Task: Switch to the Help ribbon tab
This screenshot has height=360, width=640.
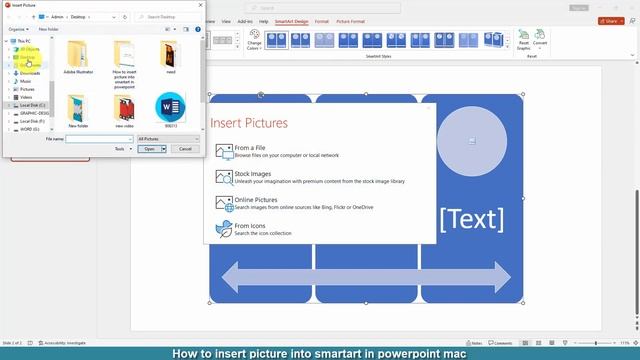Action: tap(264, 21)
